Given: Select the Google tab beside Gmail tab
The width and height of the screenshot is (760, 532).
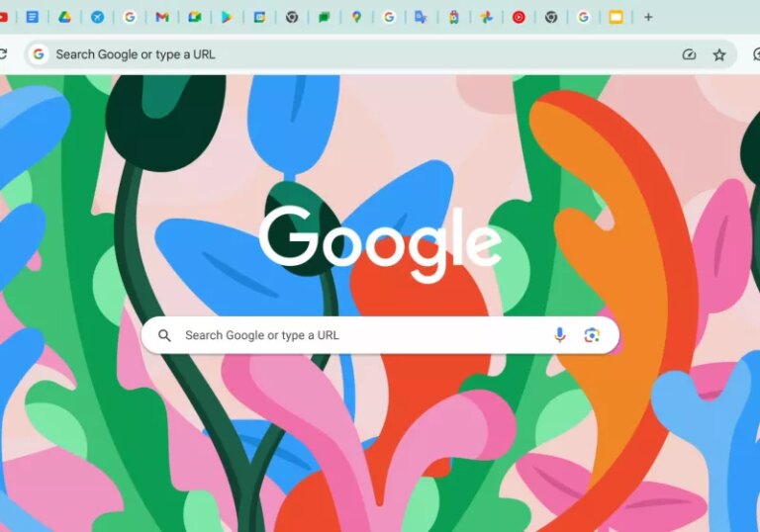Looking at the screenshot, I should tap(130, 18).
